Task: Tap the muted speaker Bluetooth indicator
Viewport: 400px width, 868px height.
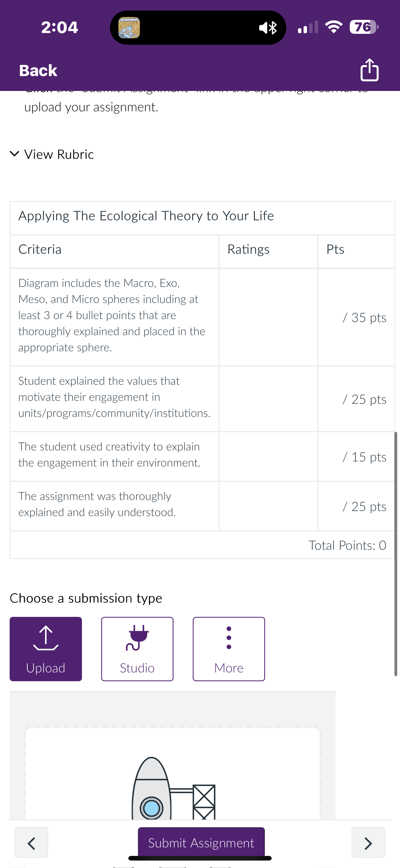Action: click(x=268, y=28)
